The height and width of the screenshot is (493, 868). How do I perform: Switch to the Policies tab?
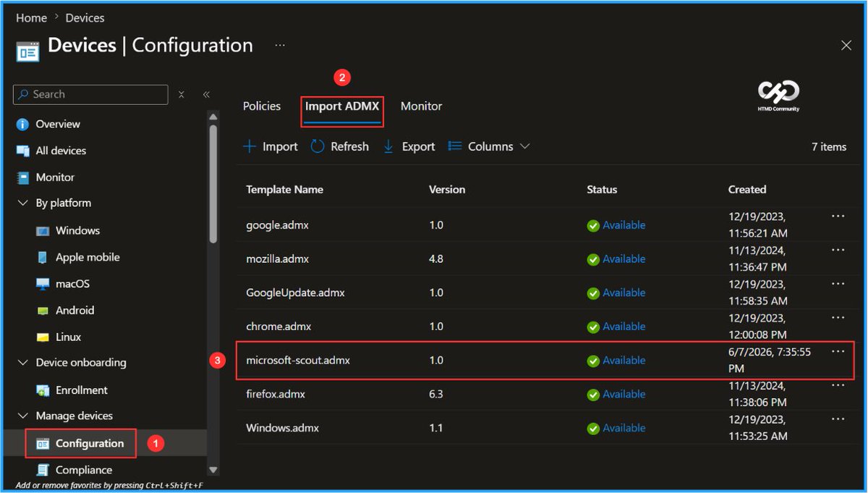point(262,106)
